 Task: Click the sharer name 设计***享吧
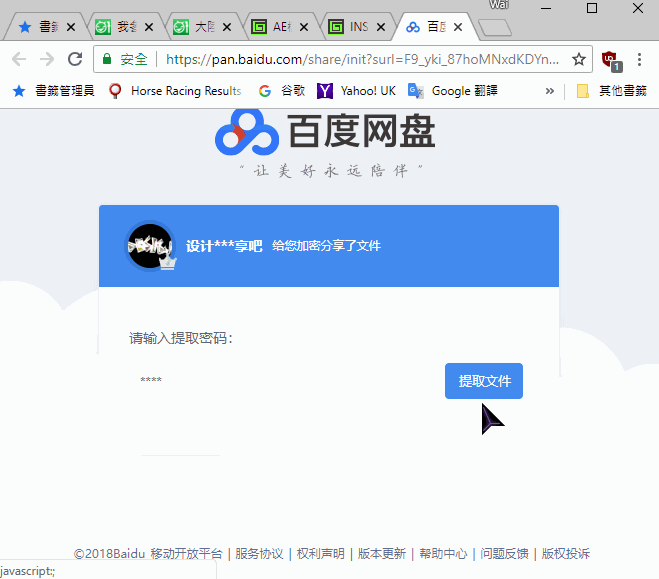[224, 246]
